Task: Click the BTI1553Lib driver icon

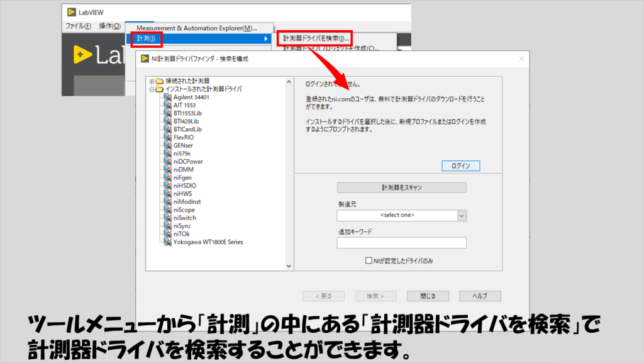Action: click(167, 113)
